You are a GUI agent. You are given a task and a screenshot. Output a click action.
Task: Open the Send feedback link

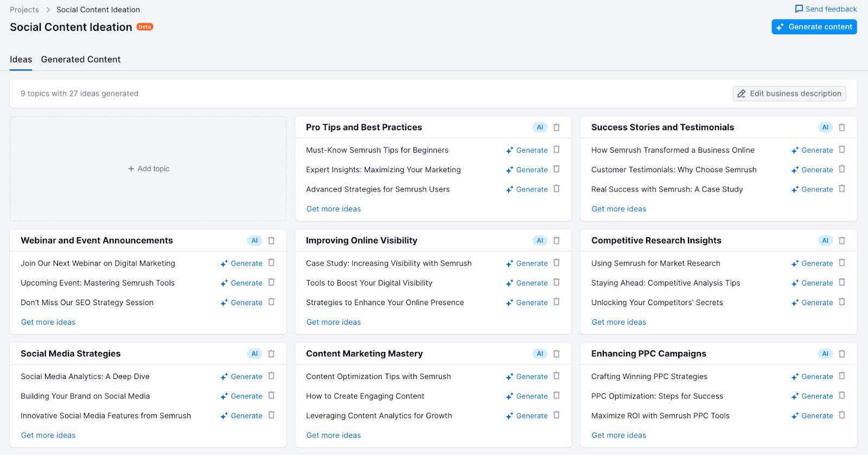coord(825,9)
